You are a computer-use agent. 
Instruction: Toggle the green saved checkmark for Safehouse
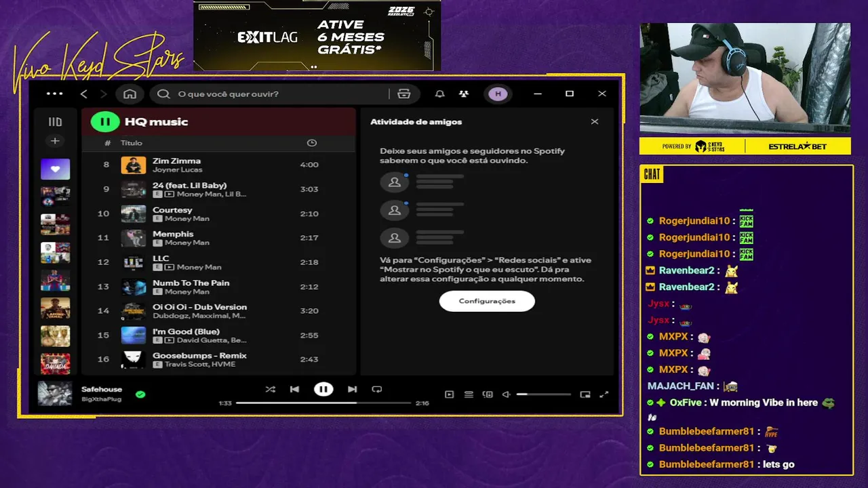click(x=140, y=394)
